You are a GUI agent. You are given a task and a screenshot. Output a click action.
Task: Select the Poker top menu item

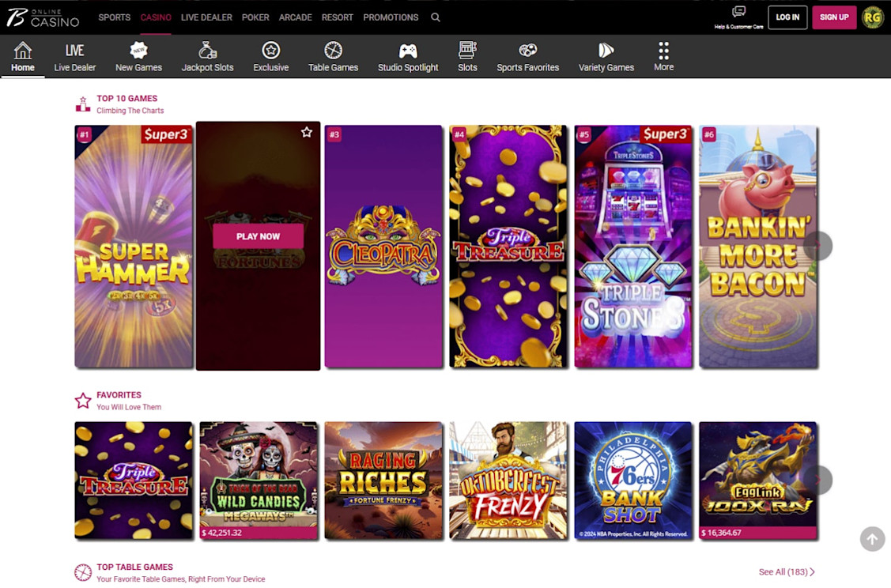click(255, 17)
